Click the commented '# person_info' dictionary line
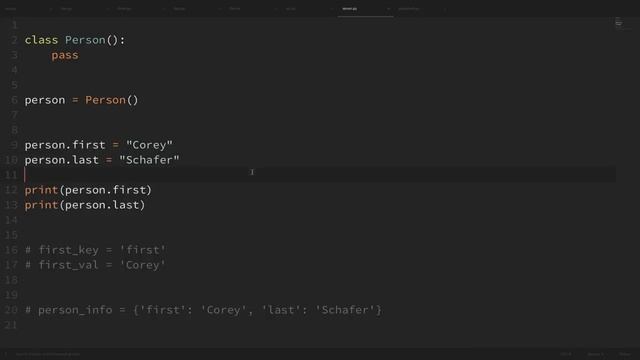Screen dimensions: 640x360 (203, 310)
